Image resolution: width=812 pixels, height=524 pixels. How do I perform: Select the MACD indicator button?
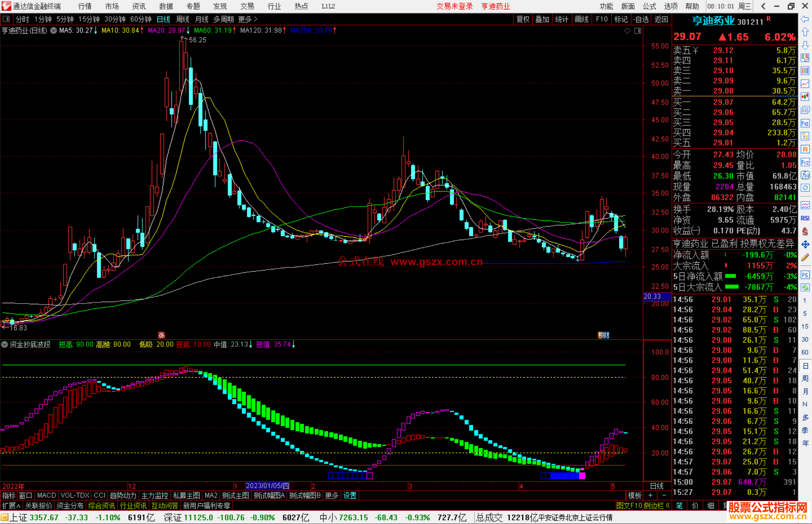pos(46,495)
